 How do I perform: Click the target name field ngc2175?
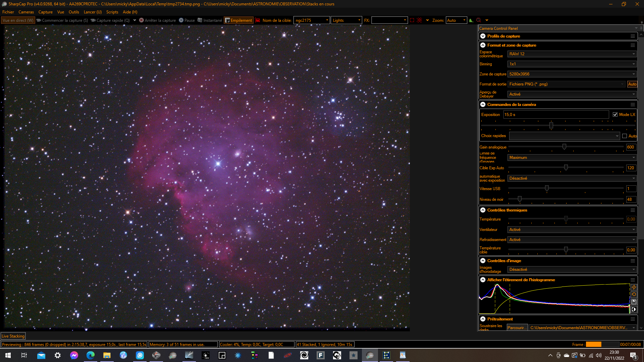[x=311, y=20]
